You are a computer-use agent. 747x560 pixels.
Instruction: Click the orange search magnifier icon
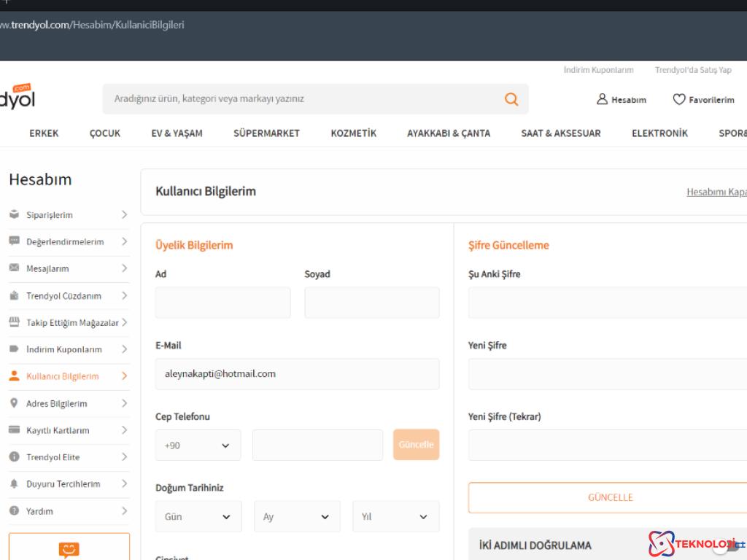click(511, 99)
